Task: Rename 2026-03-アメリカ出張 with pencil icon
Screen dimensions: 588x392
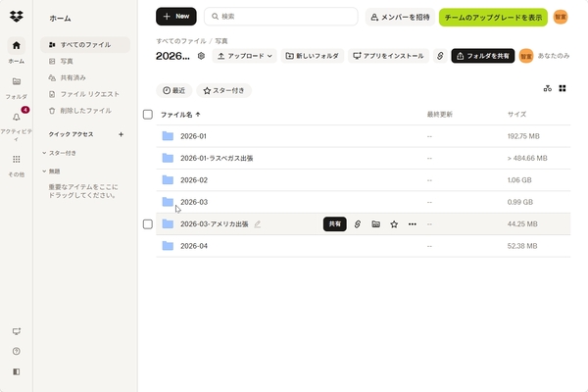Action: 257,224
